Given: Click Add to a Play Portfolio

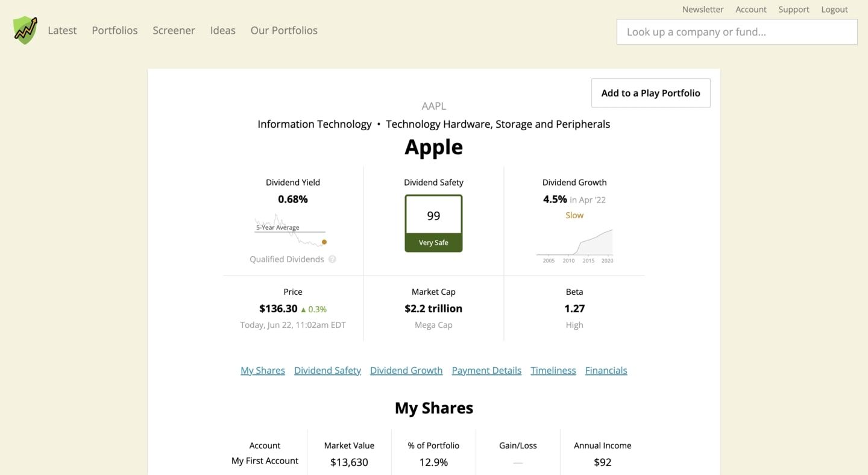Looking at the screenshot, I should tap(650, 93).
